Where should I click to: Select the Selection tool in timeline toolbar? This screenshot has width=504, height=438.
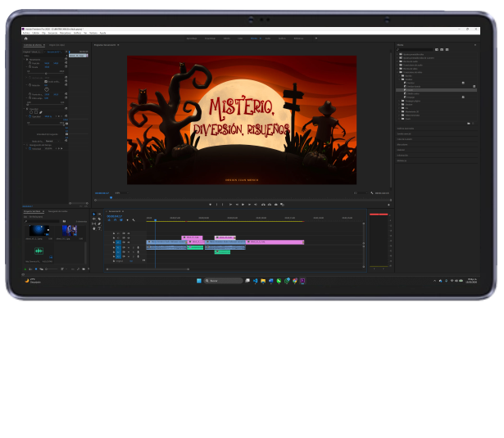click(94, 214)
